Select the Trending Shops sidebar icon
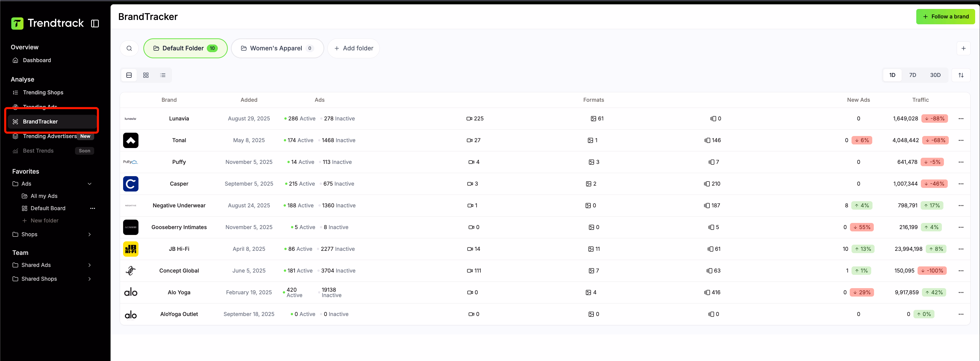 pyautogui.click(x=15, y=92)
